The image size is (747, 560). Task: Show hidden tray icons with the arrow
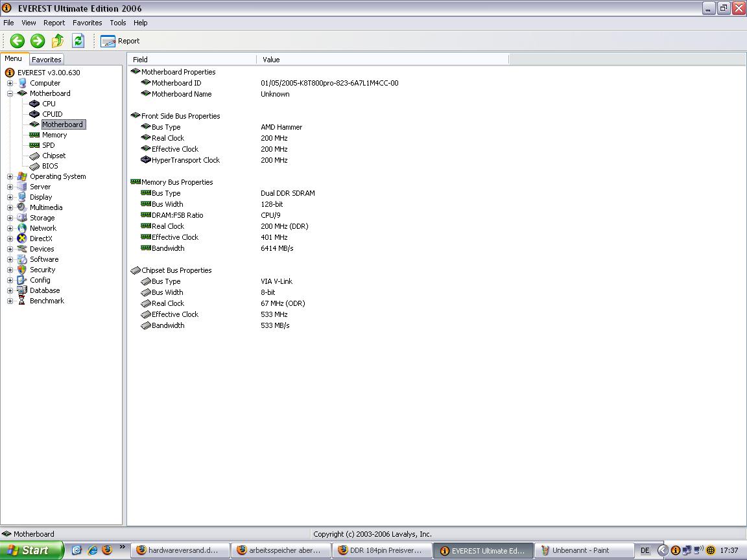coord(663,550)
